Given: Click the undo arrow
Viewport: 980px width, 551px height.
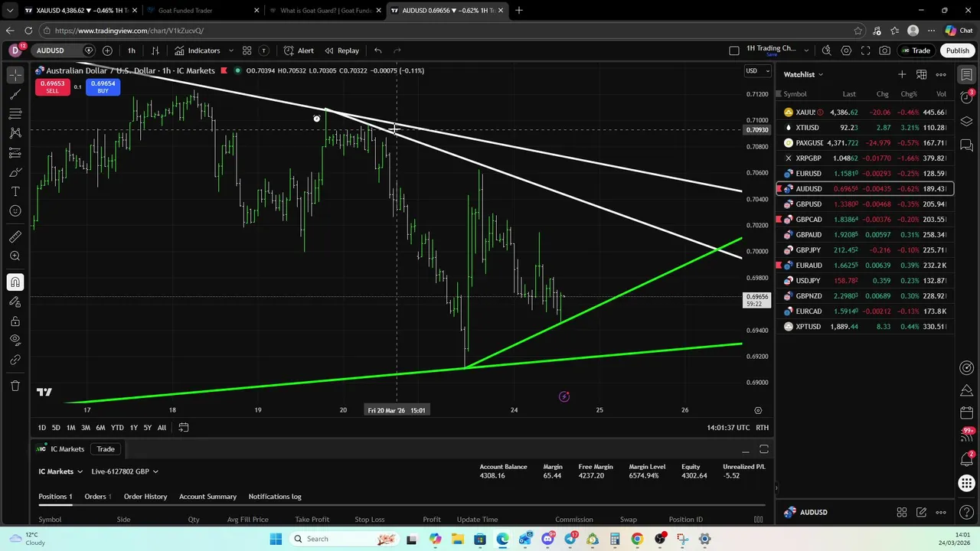Looking at the screenshot, I should [378, 51].
